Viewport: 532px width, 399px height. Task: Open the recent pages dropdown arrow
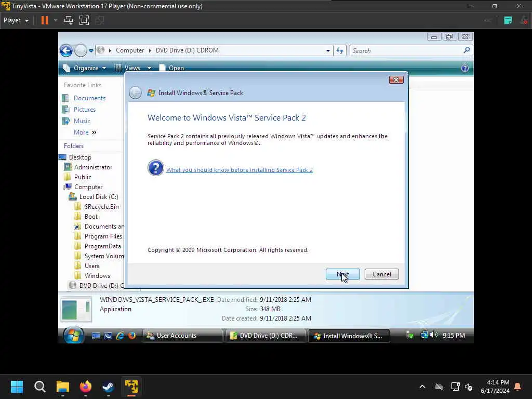click(x=91, y=51)
